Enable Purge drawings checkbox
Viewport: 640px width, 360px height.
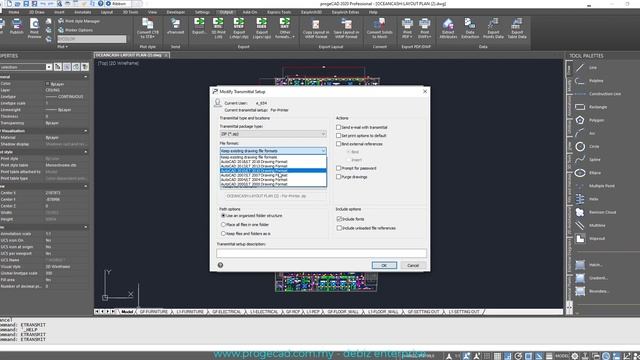(338, 177)
